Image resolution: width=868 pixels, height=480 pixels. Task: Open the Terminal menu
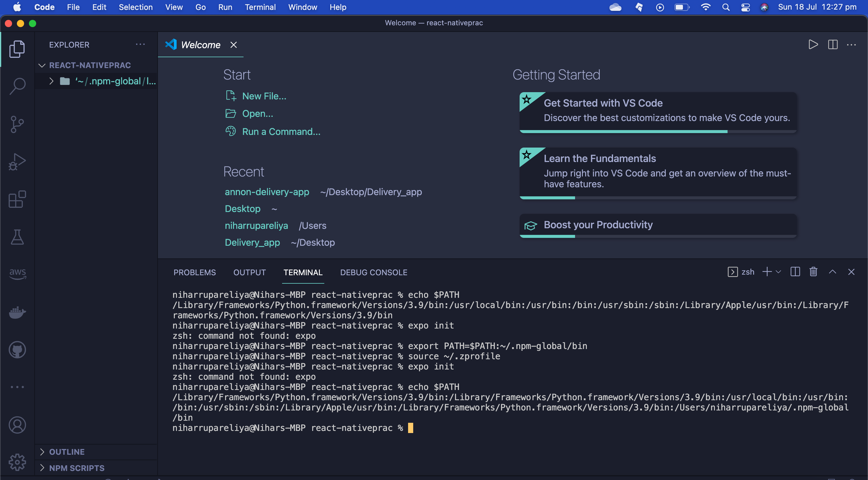click(260, 7)
